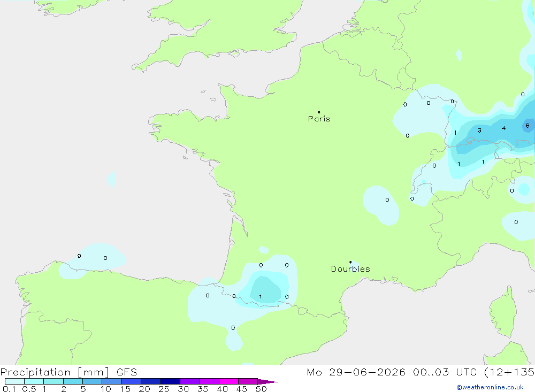Click legend tick label '10'
This screenshot has height=392, width=535.
point(106,389)
